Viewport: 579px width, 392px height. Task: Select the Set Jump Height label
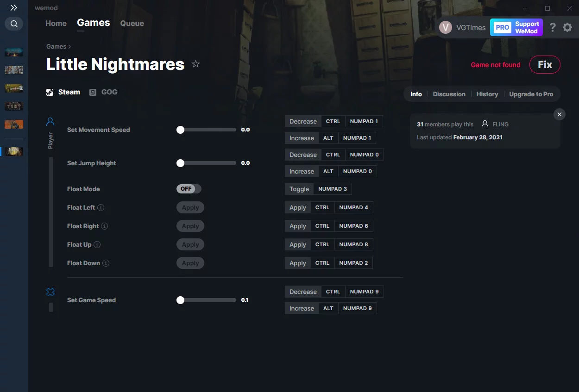(92, 163)
